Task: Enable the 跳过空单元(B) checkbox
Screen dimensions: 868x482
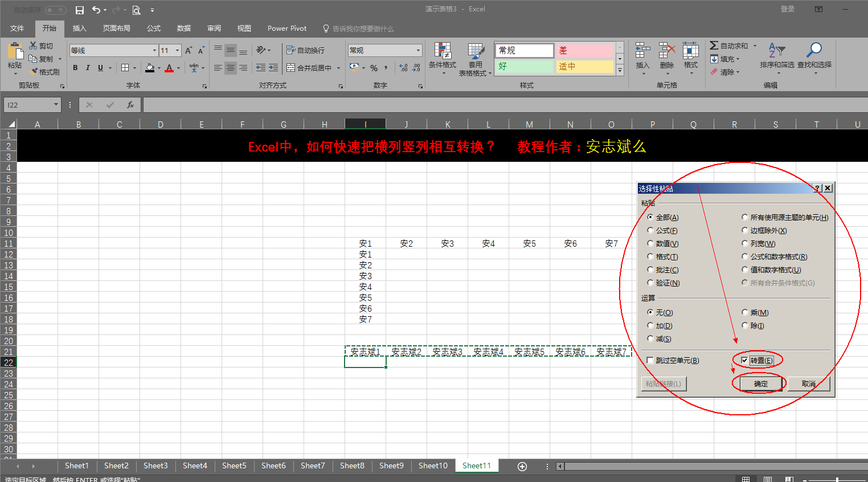Action: (650, 360)
